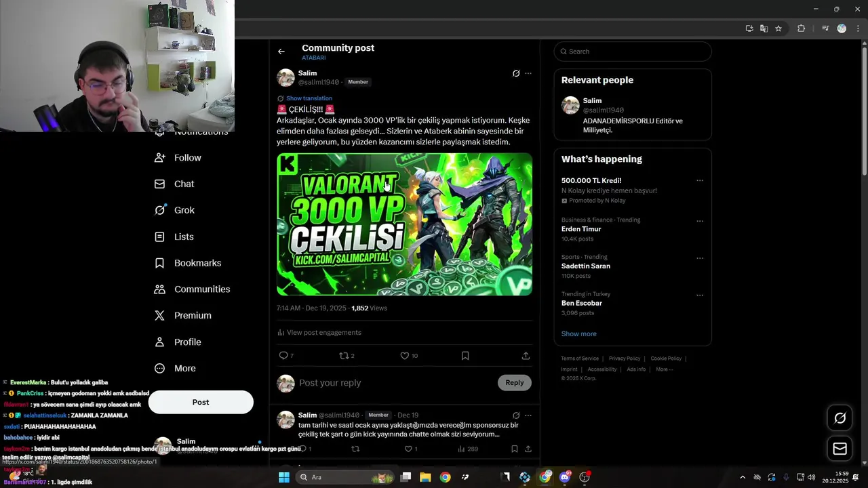Open Communities in the sidebar
Screen dimensions: 868x488
click(x=193, y=289)
